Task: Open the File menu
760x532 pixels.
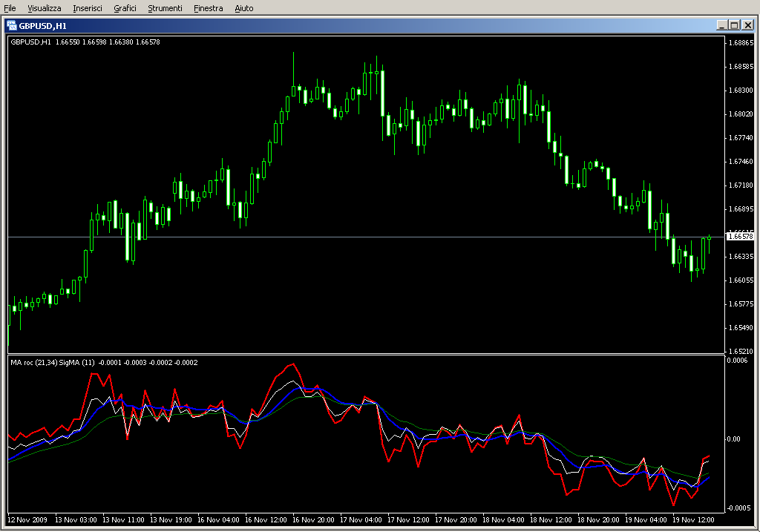Action: (x=10, y=8)
